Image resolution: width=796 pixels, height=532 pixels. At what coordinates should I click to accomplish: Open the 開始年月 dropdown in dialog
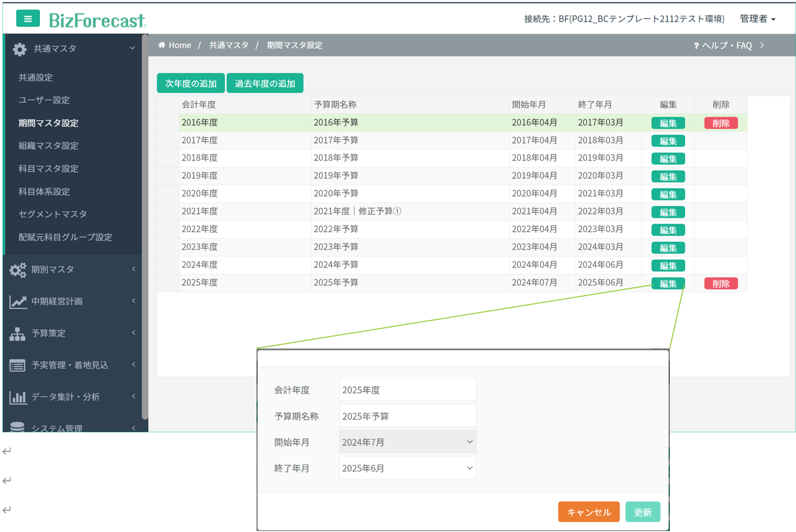(407, 442)
